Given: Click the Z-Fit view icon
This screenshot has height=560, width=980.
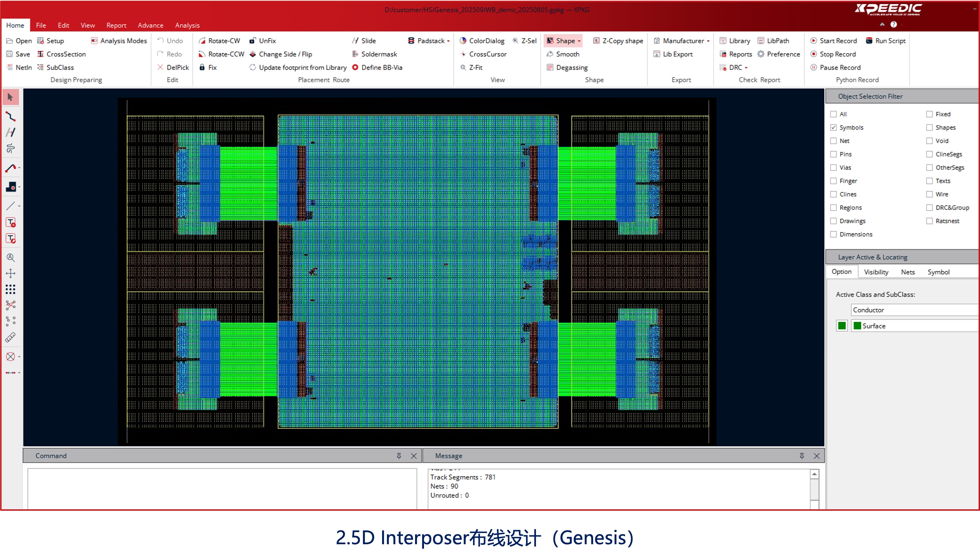Looking at the screenshot, I should click(x=463, y=68).
